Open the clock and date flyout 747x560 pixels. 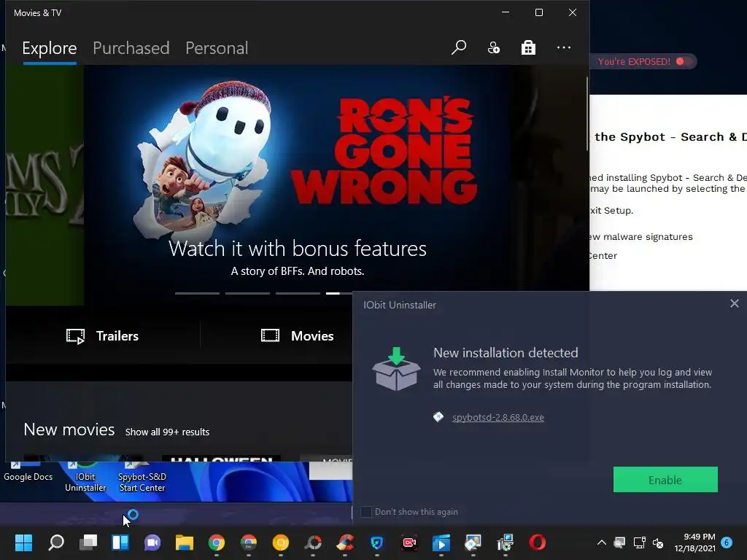[x=694, y=542]
